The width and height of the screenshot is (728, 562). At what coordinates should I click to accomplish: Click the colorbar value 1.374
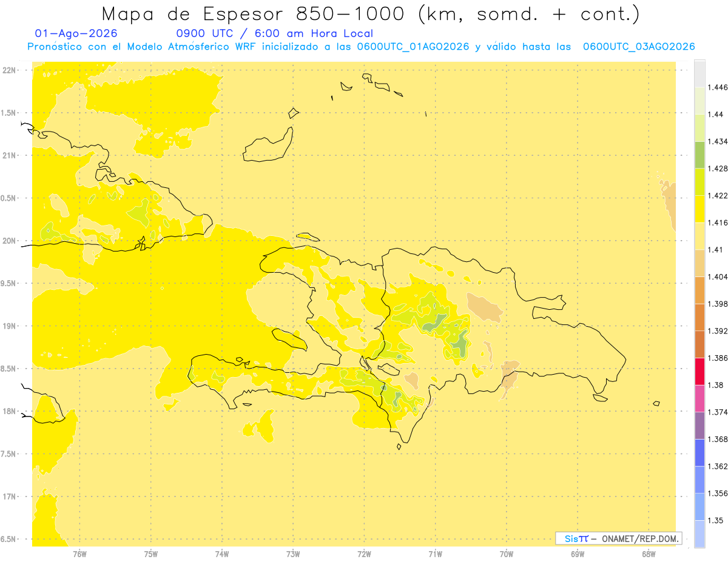coord(718,412)
